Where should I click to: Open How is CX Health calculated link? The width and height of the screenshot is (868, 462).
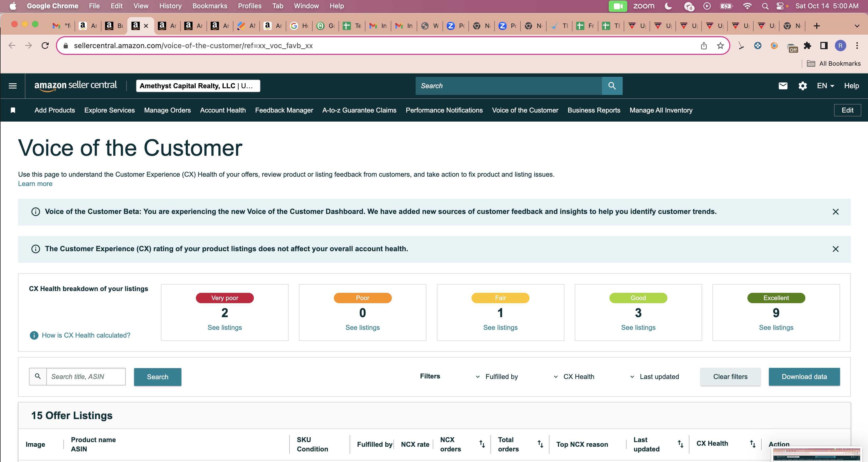click(x=86, y=336)
